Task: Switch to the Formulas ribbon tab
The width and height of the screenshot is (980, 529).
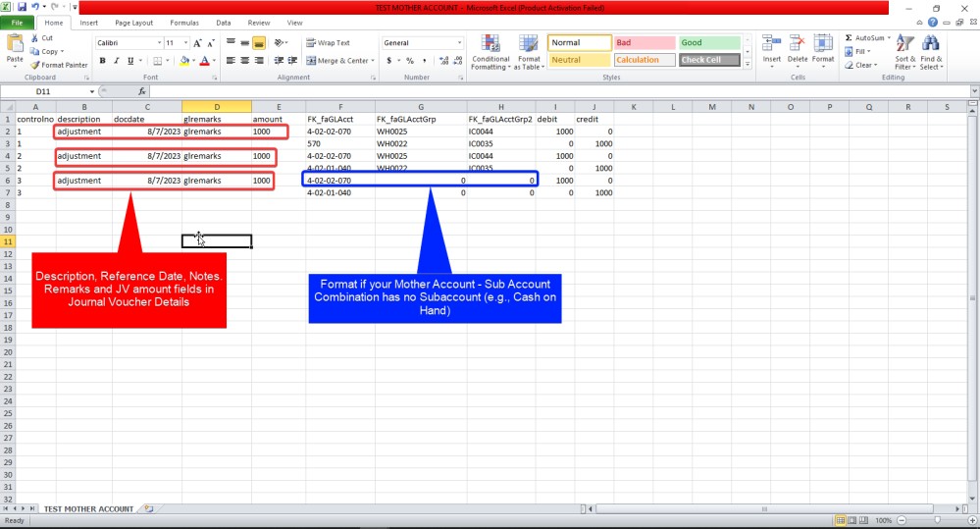Action: point(183,23)
